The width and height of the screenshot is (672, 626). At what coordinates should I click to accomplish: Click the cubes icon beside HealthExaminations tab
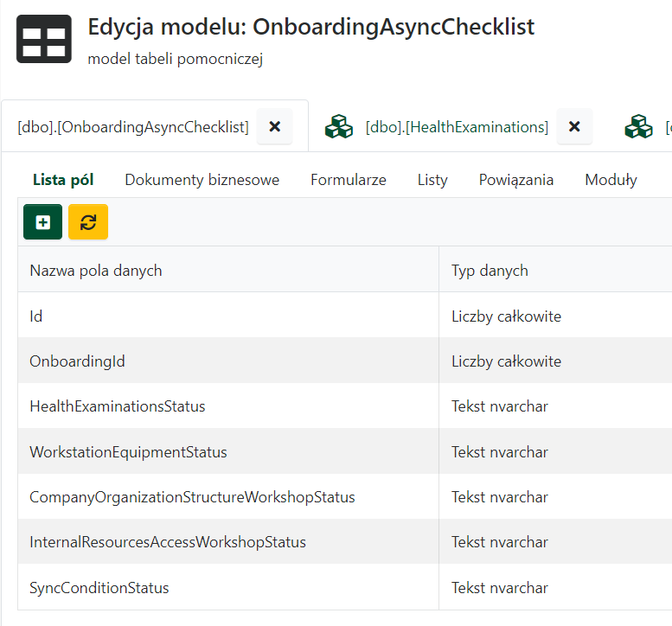[x=339, y=127]
